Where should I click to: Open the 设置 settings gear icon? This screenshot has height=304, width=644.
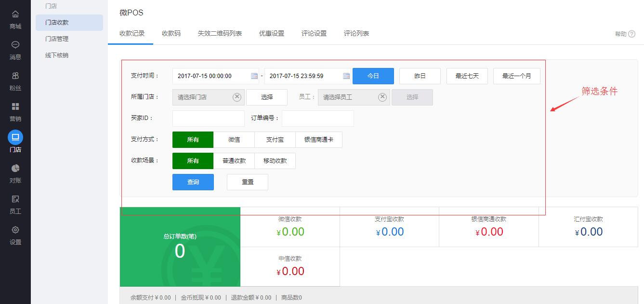(15, 230)
